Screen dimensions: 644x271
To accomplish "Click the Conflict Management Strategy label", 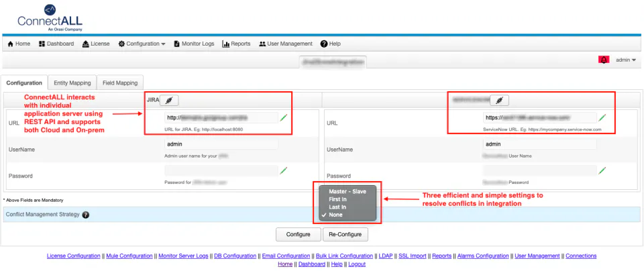I will [42, 215].
